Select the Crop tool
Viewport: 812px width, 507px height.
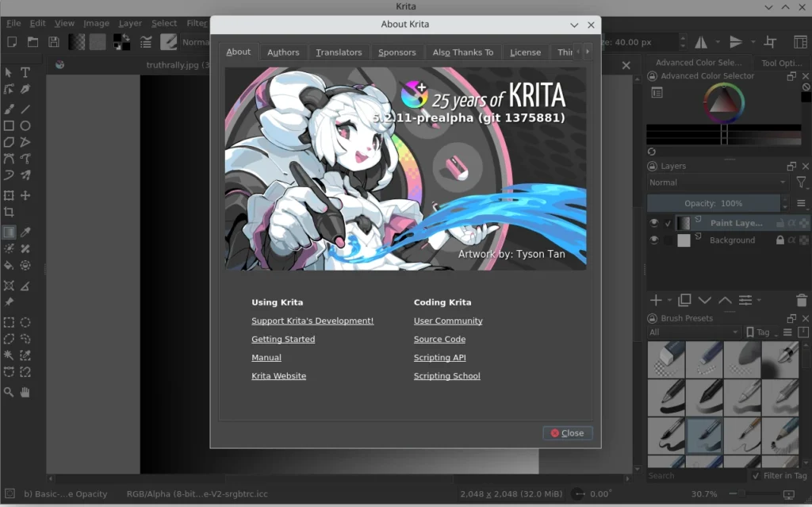(9, 212)
